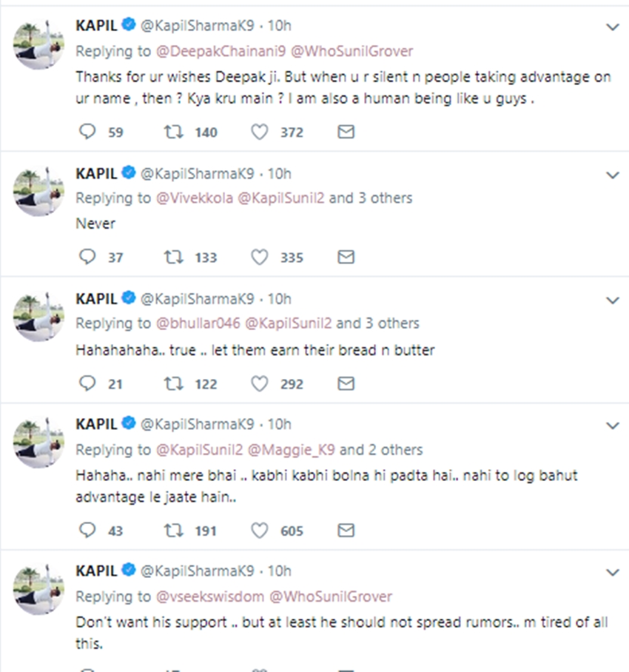This screenshot has height=672, width=629.
Task: Like the tweet with 372 likes
Action: 259,132
